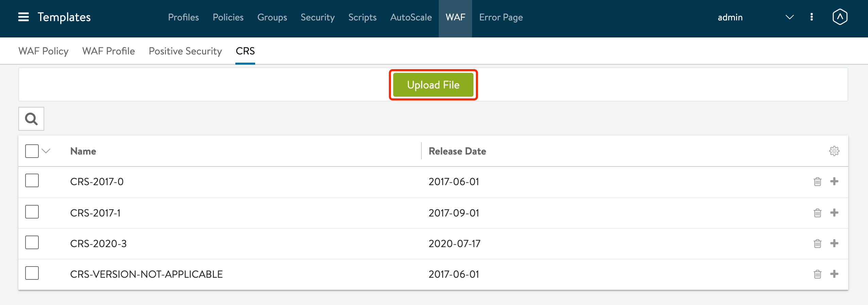The image size is (868, 305).
Task: Click the Templates title
Action: [64, 17]
